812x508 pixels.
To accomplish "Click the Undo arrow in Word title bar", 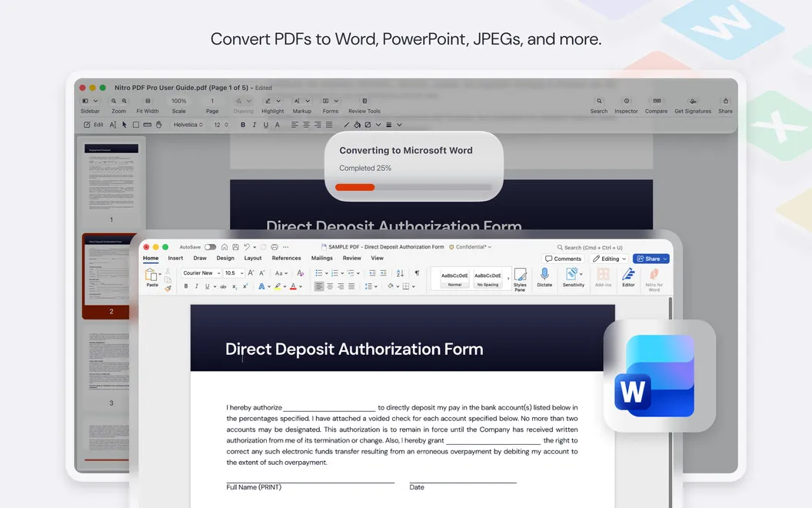I will pyautogui.click(x=247, y=247).
